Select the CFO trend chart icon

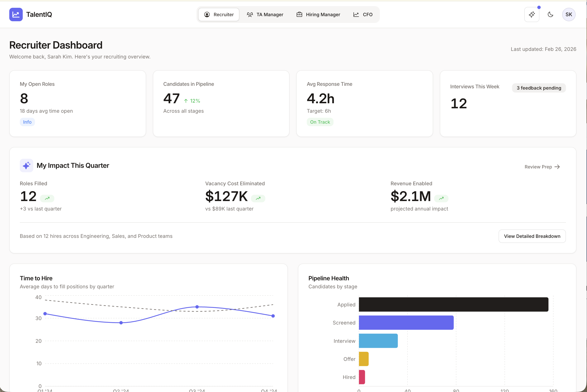356,14
